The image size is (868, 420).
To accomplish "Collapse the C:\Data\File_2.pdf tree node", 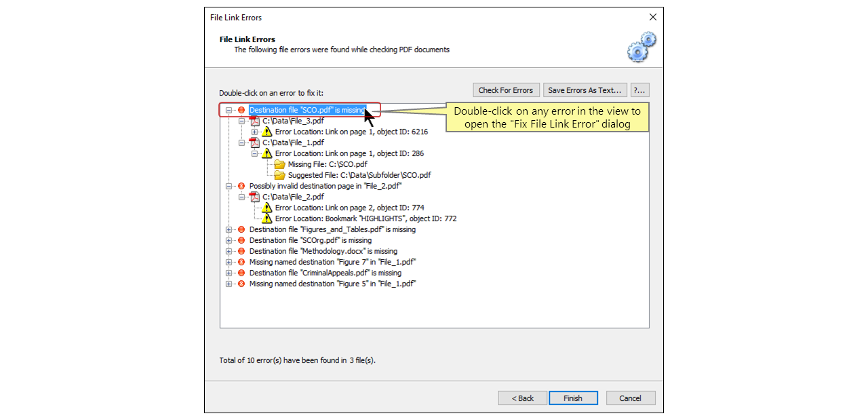I will click(x=242, y=197).
